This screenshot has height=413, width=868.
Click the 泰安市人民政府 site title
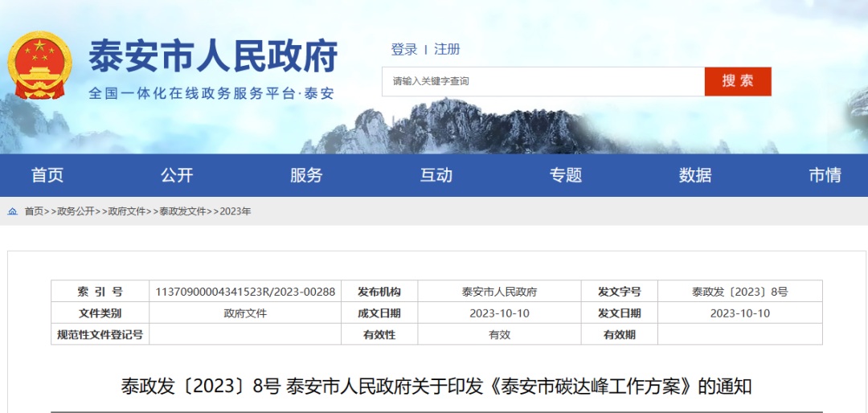tap(213, 56)
